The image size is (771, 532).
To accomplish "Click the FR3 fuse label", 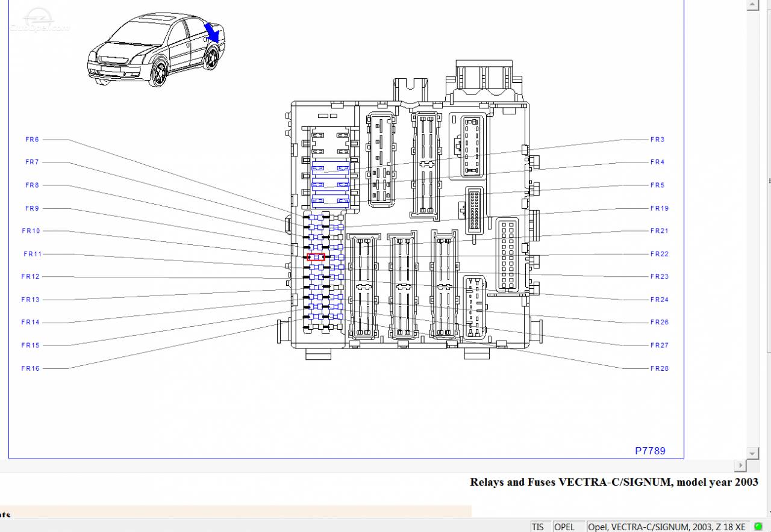I will coord(657,140).
